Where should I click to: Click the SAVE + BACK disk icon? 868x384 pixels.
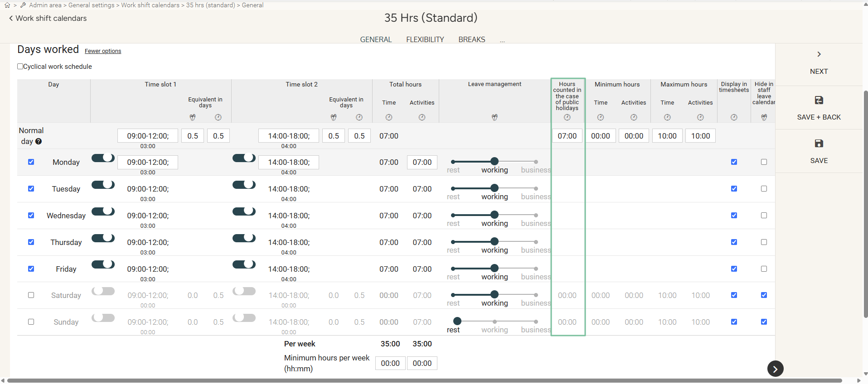point(819,100)
